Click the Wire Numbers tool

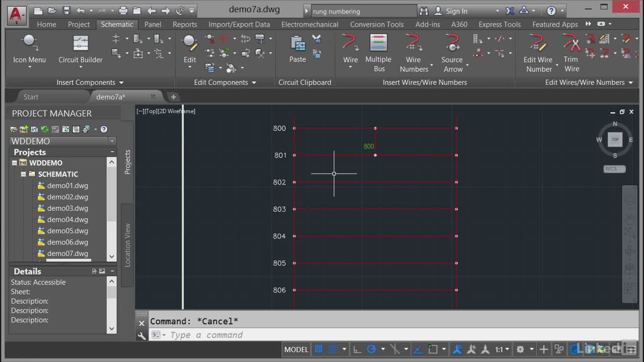tap(414, 53)
